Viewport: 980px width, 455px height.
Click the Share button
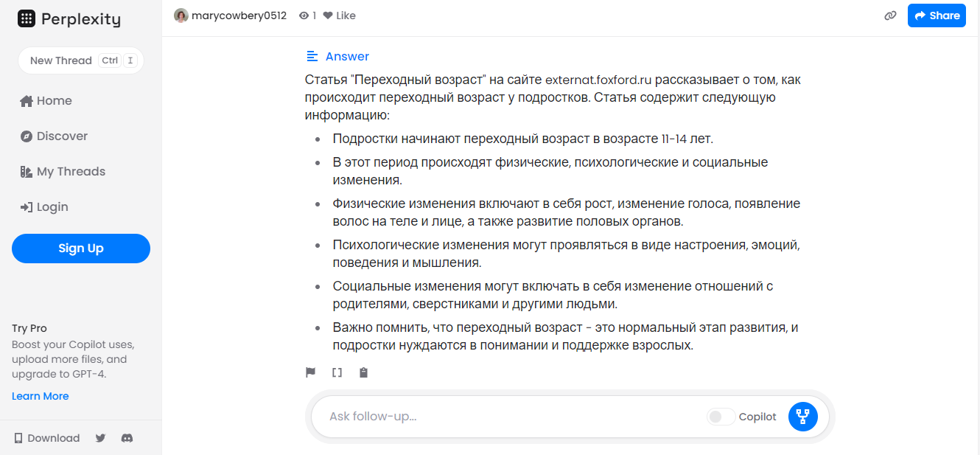coord(937,15)
